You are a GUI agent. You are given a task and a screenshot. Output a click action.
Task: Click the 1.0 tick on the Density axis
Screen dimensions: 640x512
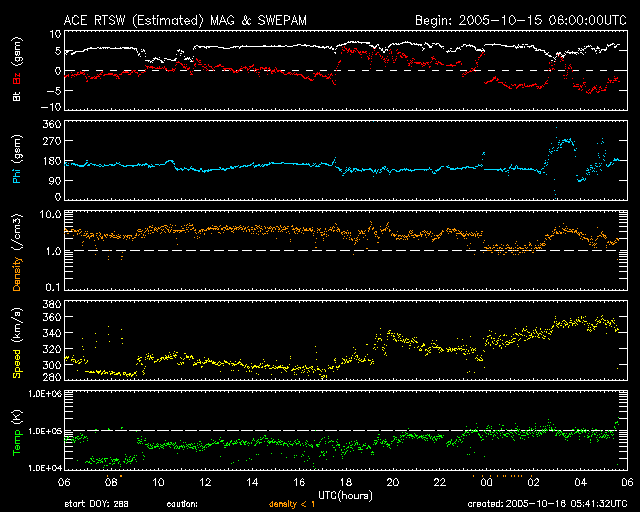53,252
